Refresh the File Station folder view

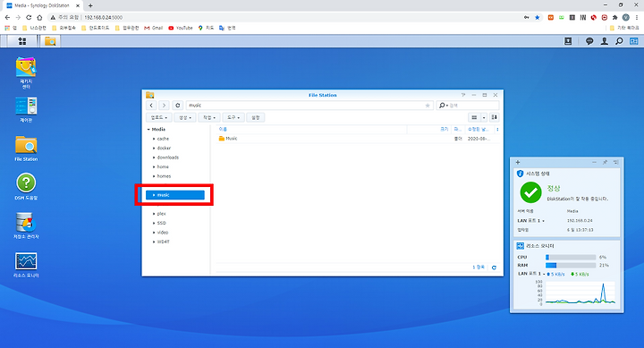177,106
